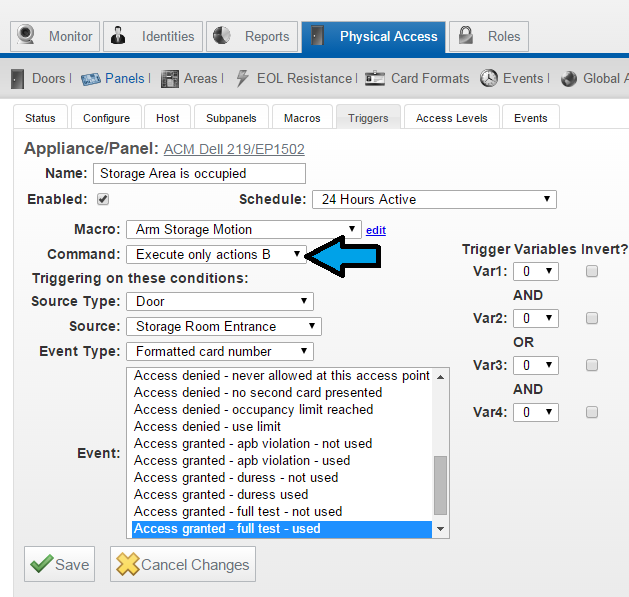
Task: Open the Event Type dropdown
Action: 219,351
